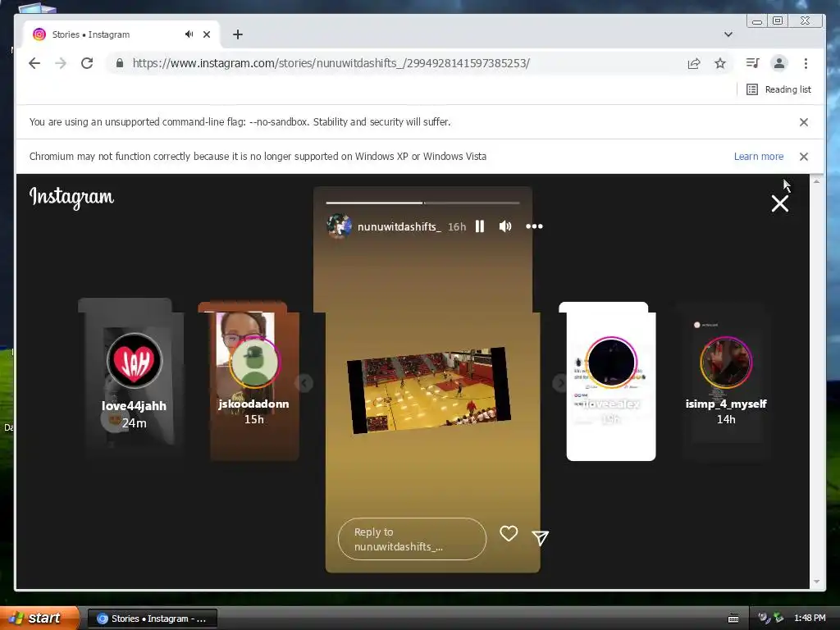
Task: Open the browser profile avatar
Action: point(779,63)
